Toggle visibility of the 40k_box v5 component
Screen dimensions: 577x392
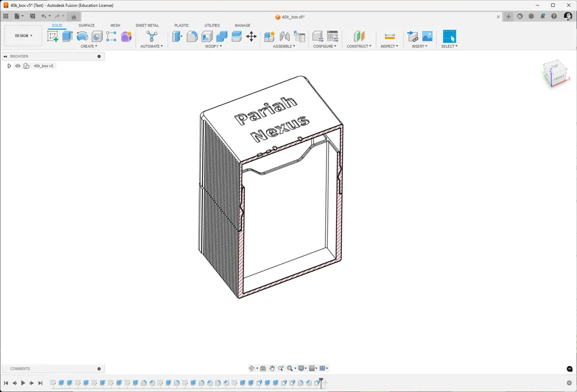(x=17, y=66)
